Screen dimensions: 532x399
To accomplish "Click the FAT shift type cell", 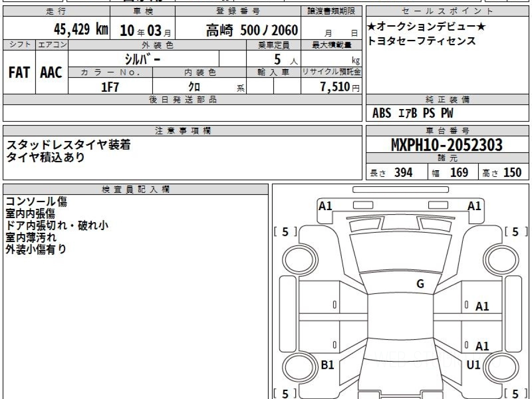I will (19, 73).
